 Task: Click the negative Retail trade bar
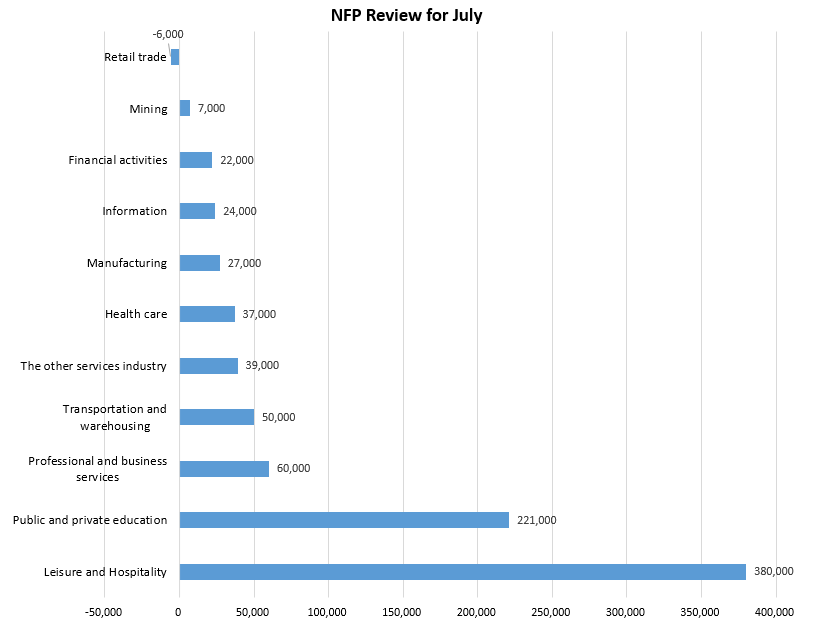click(x=175, y=57)
